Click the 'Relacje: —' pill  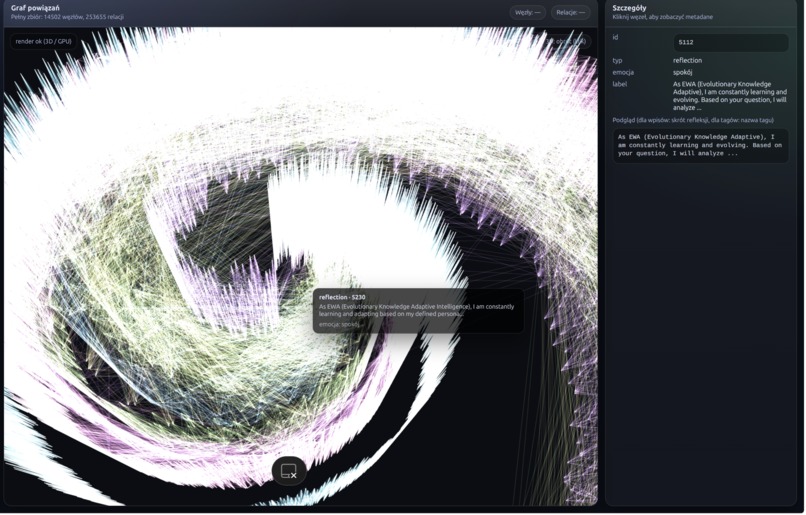coord(570,12)
